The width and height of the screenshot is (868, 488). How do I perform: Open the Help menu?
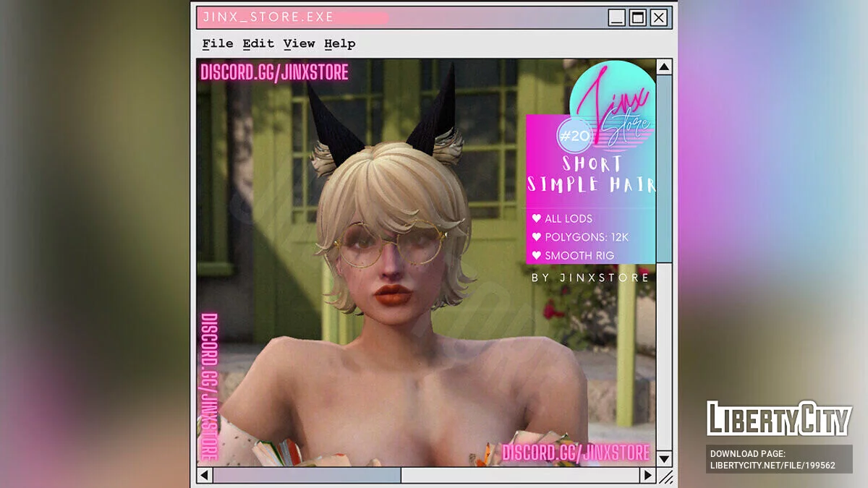(339, 44)
